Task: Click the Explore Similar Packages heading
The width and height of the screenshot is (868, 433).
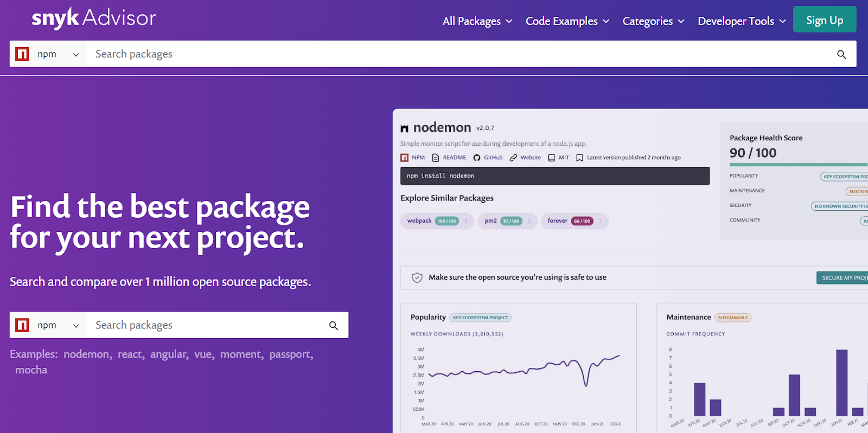Action: click(447, 198)
